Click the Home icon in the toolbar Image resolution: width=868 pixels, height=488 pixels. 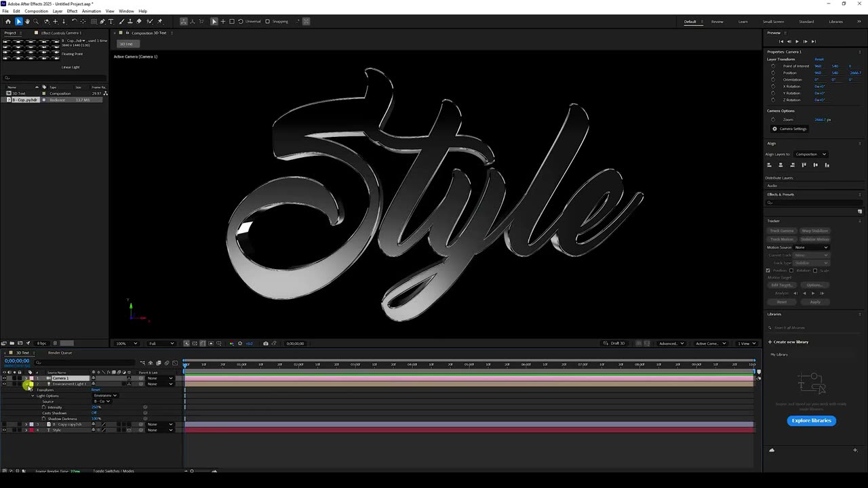click(8, 21)
